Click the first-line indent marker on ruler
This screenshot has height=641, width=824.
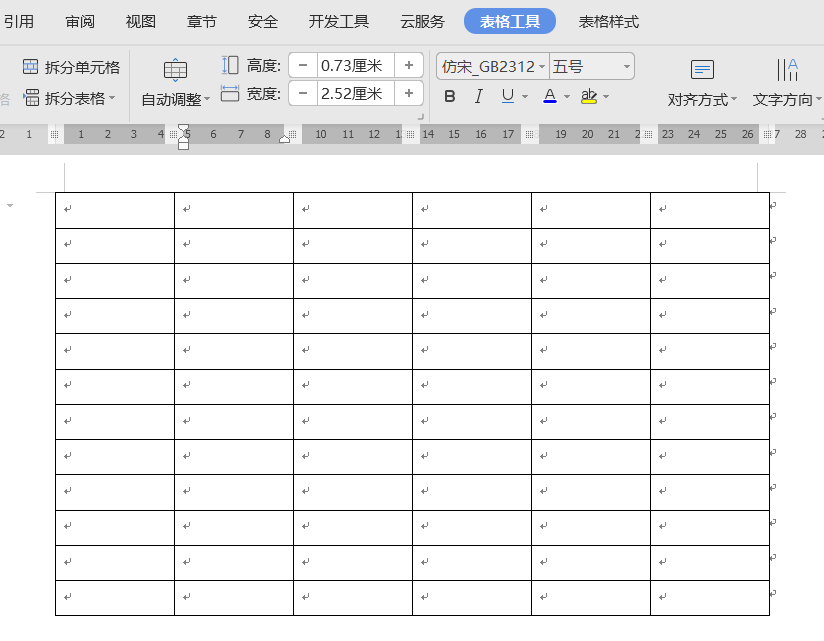click(x=183, y=129)
